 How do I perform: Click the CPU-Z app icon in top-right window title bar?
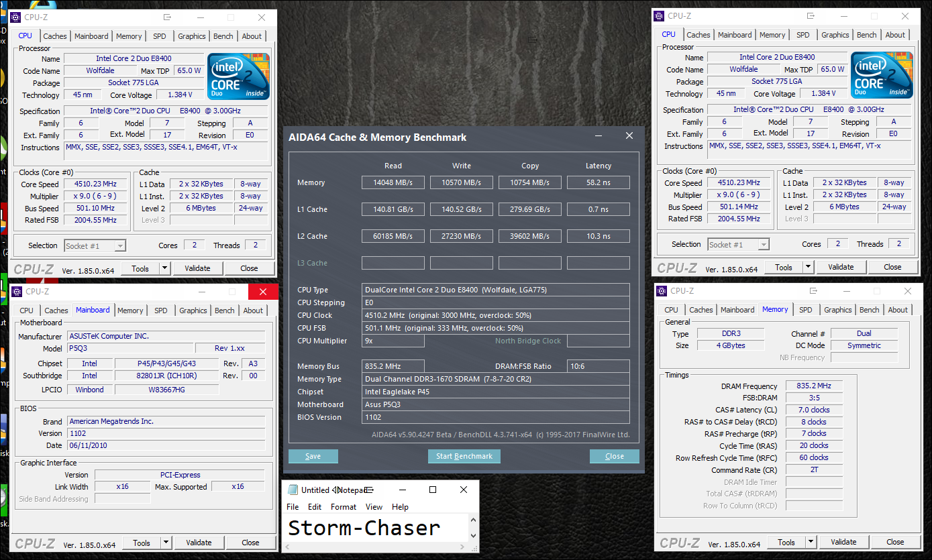659,16
